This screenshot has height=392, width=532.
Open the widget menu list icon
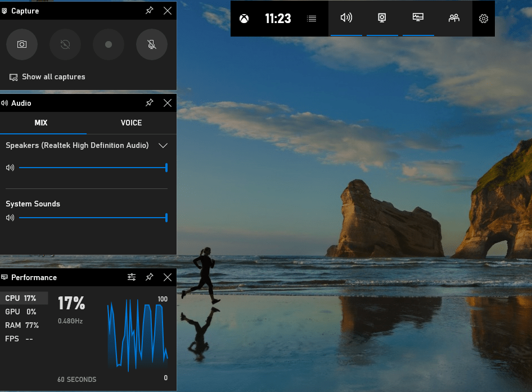click(312, 19)
